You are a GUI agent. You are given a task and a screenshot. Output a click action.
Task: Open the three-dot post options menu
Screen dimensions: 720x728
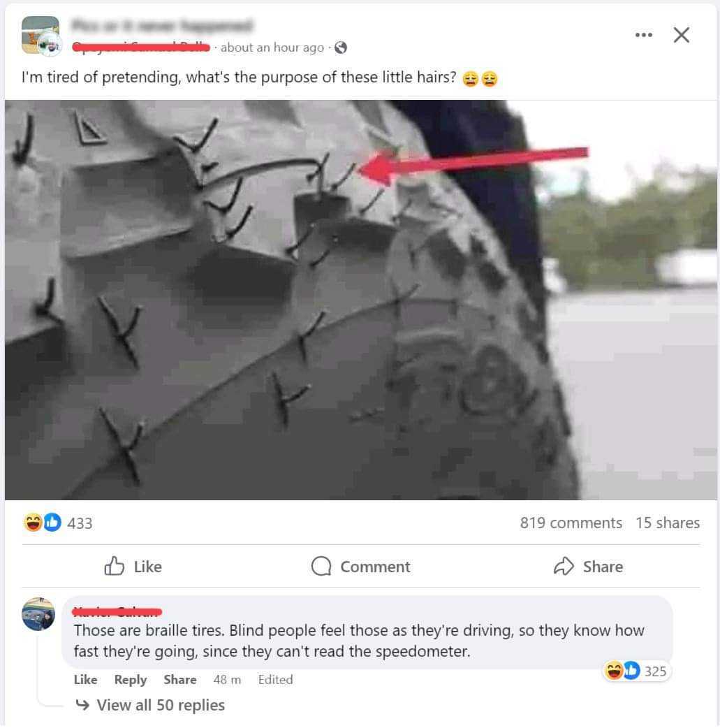pos(643,35)
